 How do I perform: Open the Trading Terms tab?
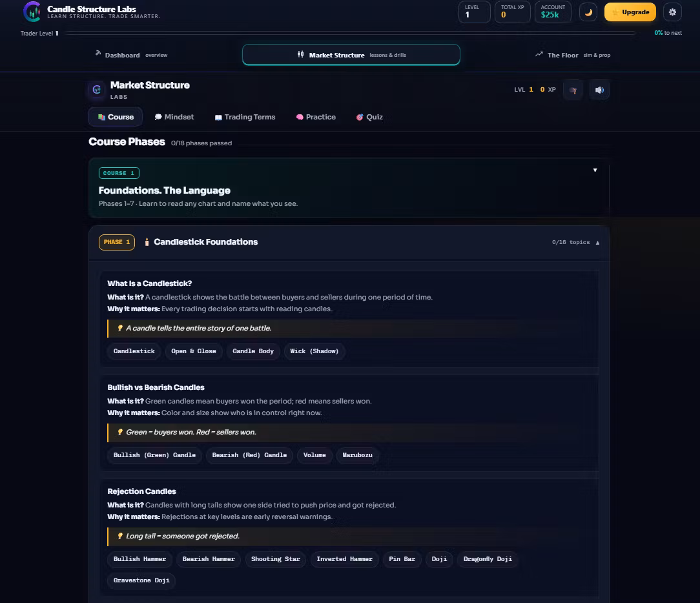[245, 117]
